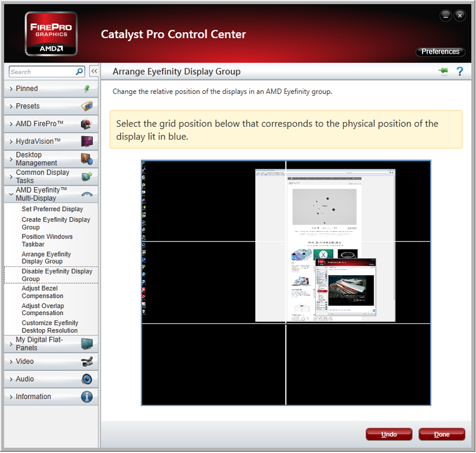Minimize the Catalyst Pro Control Center window

point(446,15)
